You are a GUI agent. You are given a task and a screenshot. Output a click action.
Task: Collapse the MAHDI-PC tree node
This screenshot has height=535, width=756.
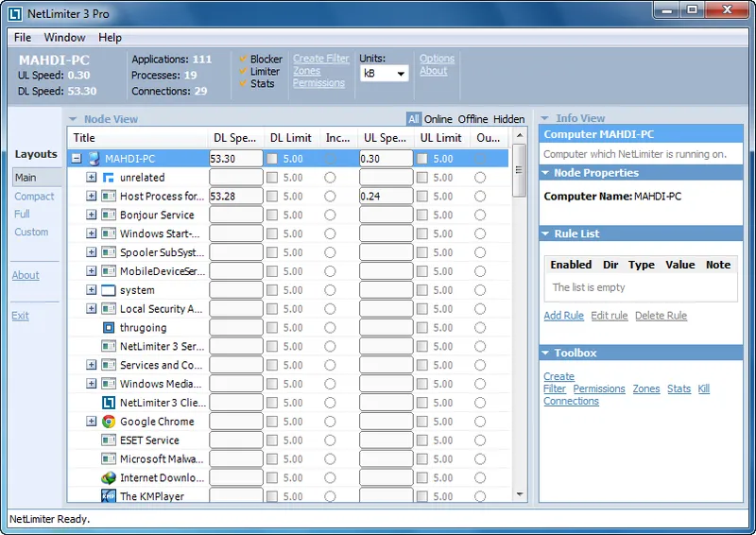(77, 158)
